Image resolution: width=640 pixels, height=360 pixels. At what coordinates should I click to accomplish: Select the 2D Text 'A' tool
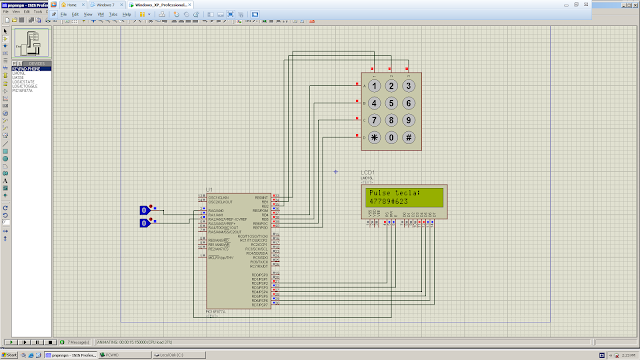tap(5, 181)
